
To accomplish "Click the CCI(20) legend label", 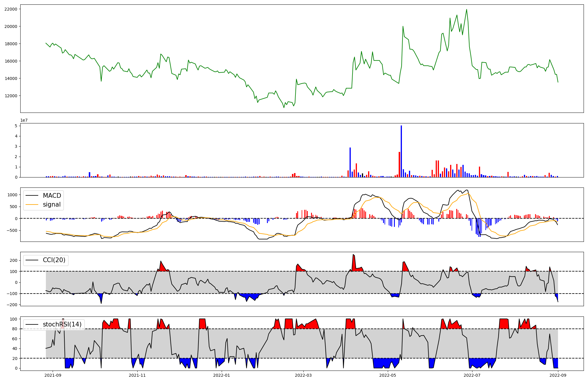I will point(54,260).
